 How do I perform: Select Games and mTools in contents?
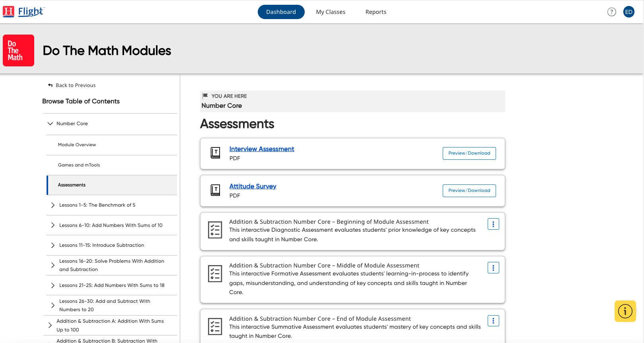(x=79, y=165)
